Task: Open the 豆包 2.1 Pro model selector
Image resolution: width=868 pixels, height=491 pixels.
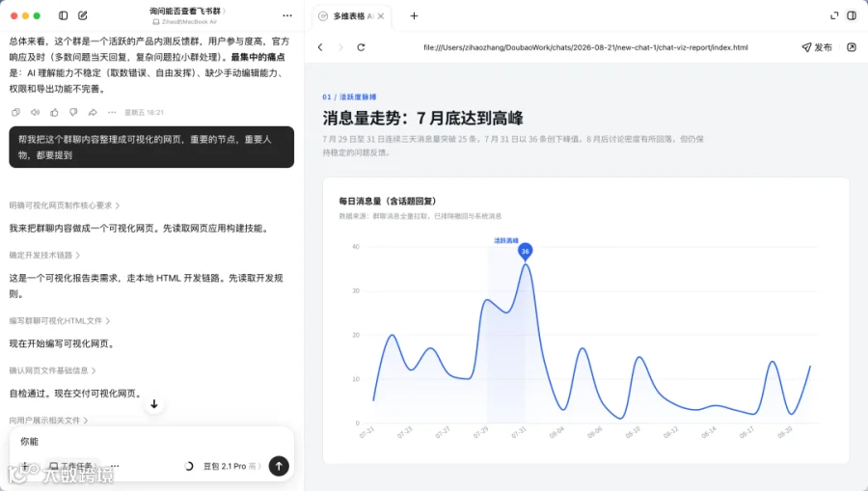Action: pyautogui.click(x=232, y=466)
